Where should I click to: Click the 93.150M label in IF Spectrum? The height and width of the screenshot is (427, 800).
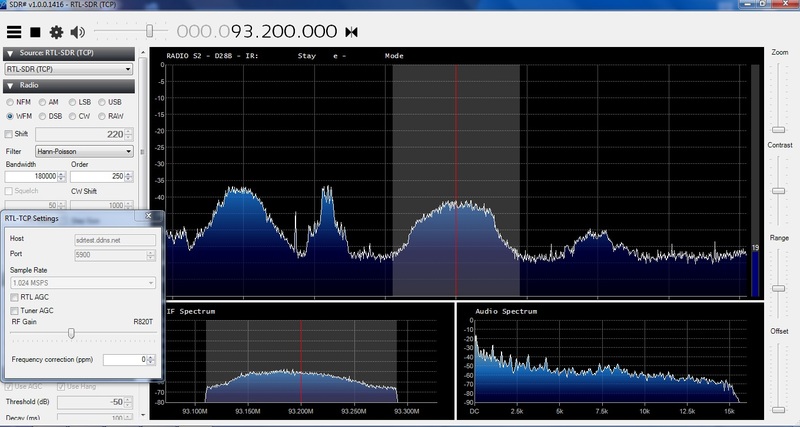coord(248,411)
